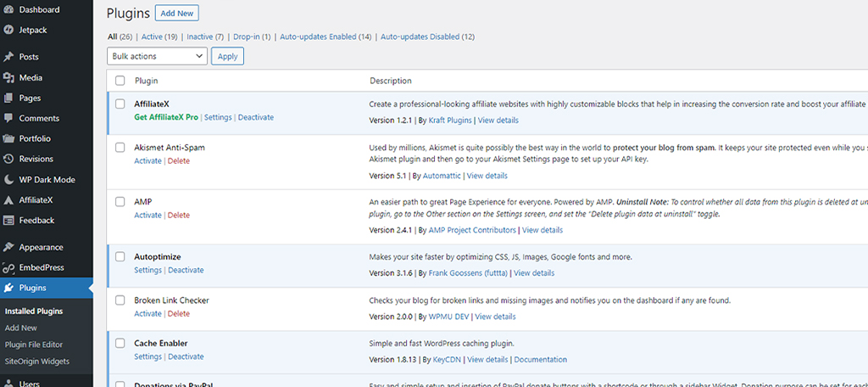Open the Automattic author link

point(442,176)
